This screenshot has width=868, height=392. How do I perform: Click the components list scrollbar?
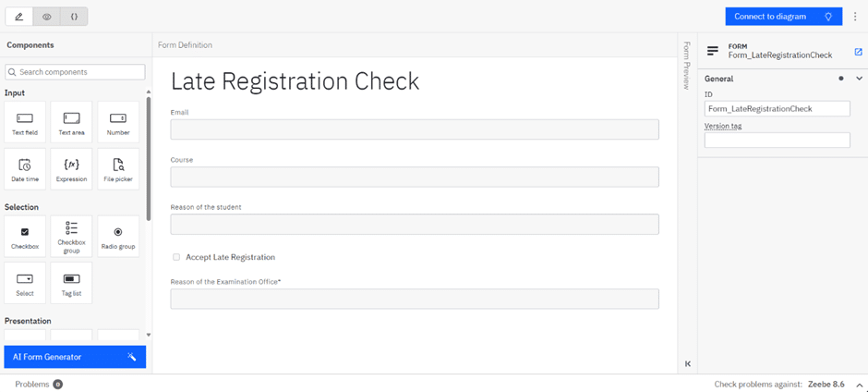[x=149, y=159]
